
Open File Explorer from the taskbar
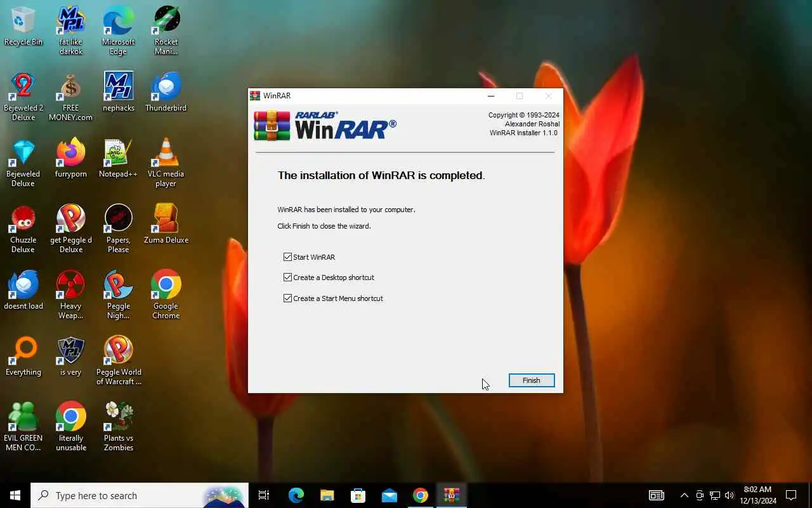point(327,495)
